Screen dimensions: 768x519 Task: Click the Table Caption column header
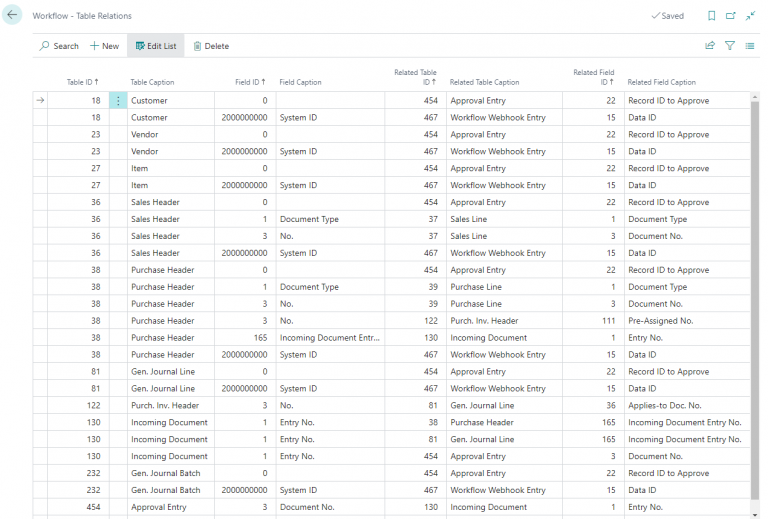(x=152, y=82)
